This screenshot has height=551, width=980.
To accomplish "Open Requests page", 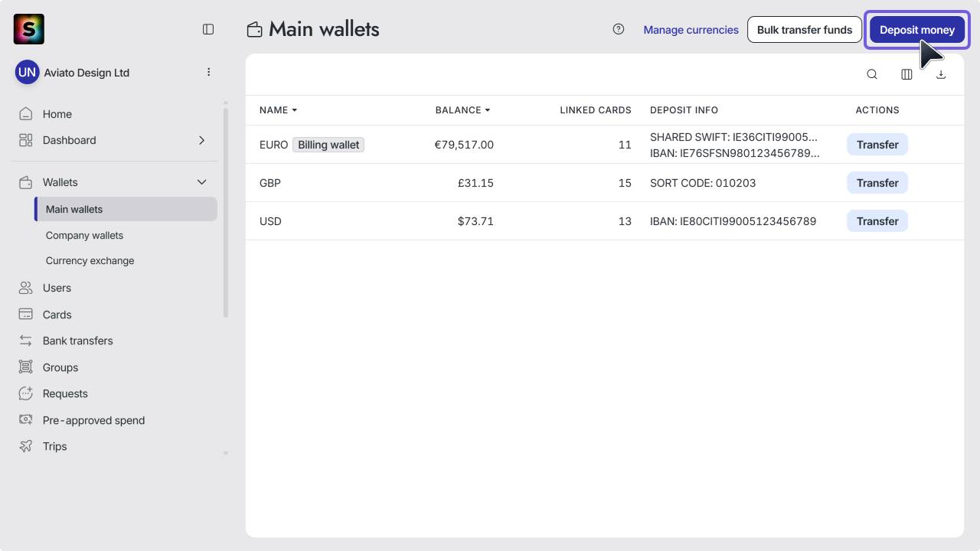I will [65, 393].
